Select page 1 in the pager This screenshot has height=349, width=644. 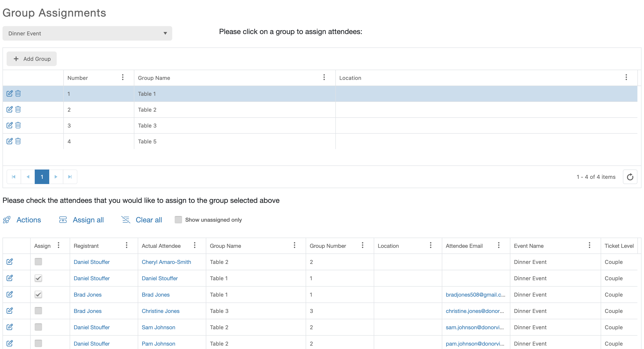pos(42,177)
